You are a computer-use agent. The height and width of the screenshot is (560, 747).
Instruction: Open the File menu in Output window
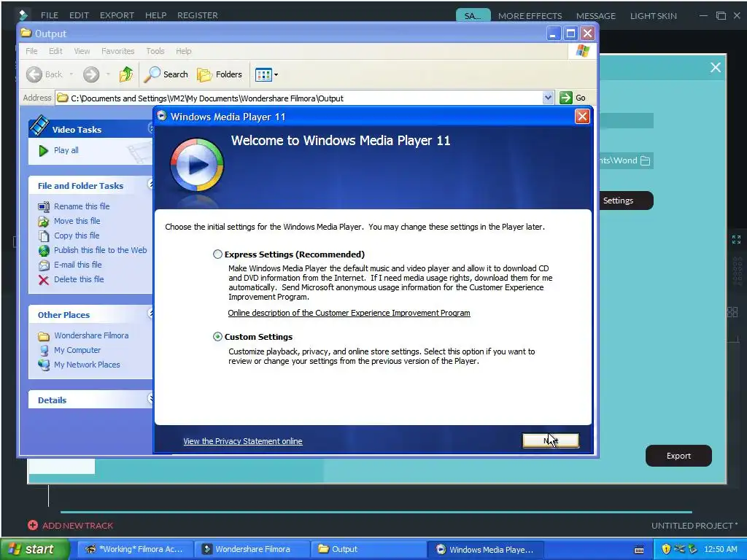pos(31,51)
